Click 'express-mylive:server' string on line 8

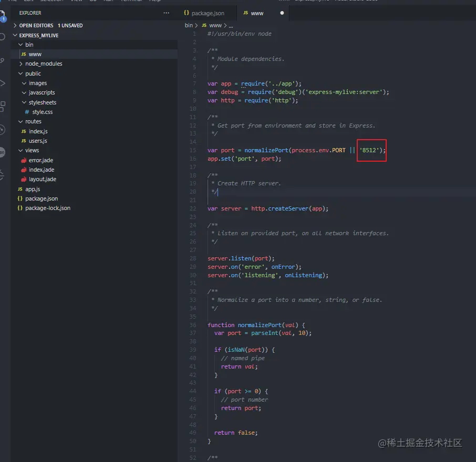344,92
